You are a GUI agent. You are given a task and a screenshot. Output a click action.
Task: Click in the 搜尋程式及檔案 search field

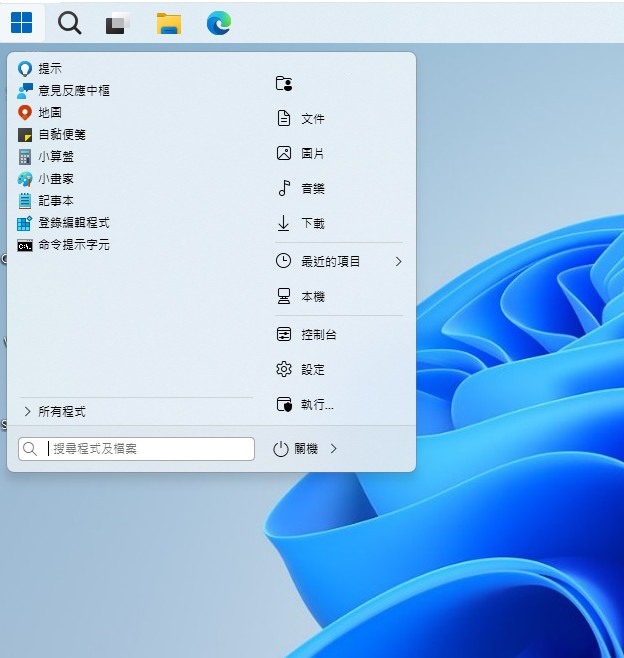136,449
